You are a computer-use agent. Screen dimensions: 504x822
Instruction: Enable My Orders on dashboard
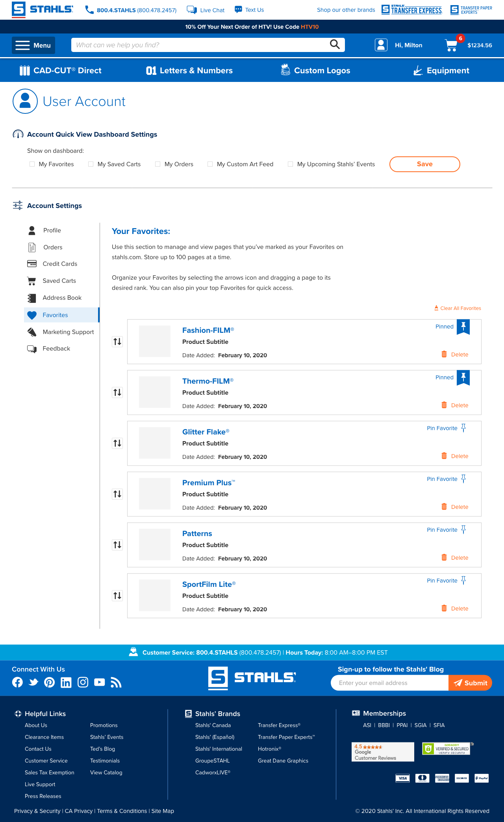coord(158,164)
